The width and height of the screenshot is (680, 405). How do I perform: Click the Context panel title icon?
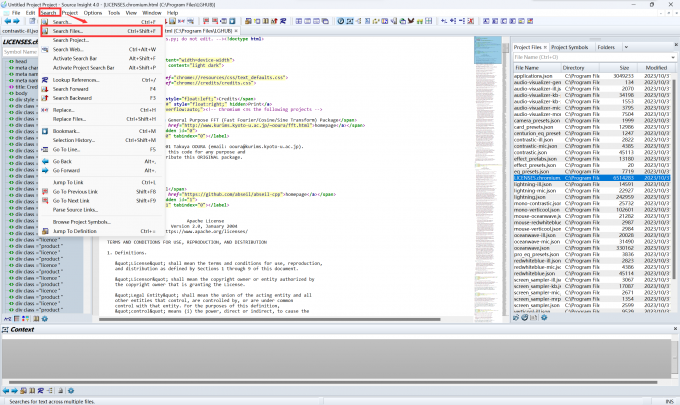[5, 330]
